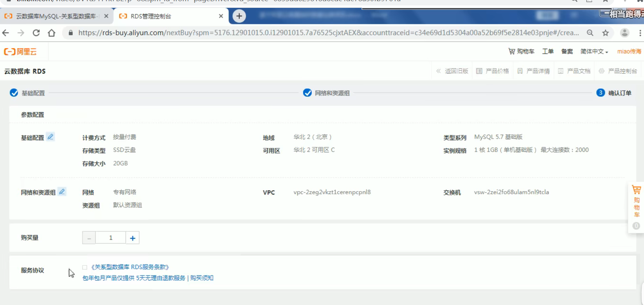
Task: Click the MySQL 5.7 基础版 text
Action: (498, 137)
